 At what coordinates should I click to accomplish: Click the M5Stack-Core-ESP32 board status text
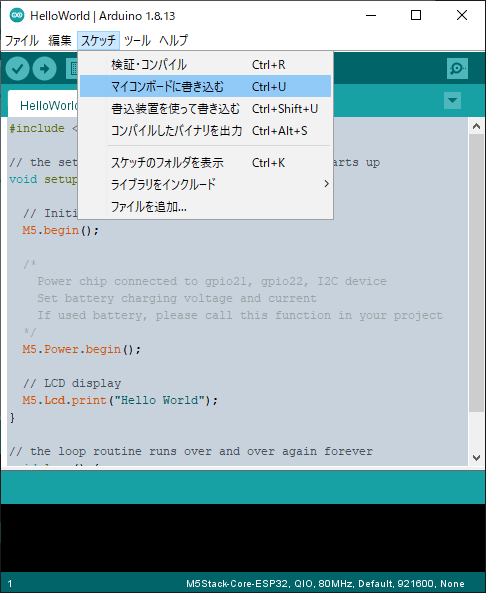(325, 584)
